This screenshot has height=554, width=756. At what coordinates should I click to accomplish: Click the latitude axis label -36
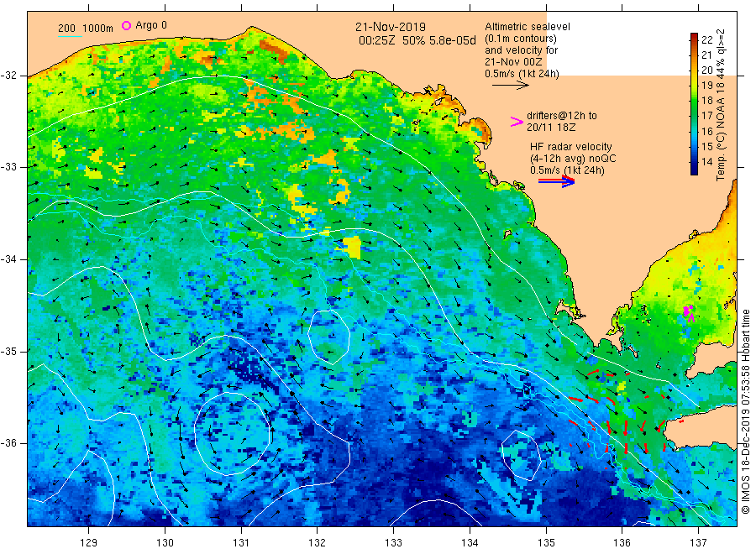pos(8,442)
